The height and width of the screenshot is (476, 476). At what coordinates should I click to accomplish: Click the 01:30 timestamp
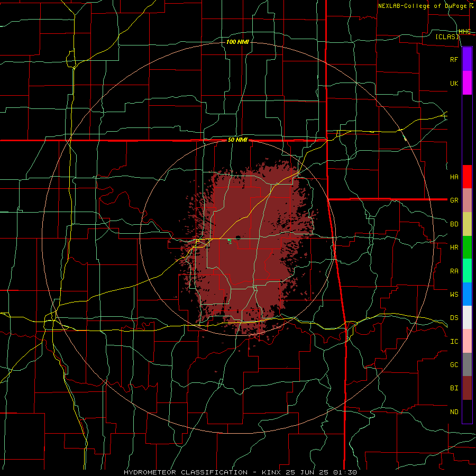(x=344, y=472)
